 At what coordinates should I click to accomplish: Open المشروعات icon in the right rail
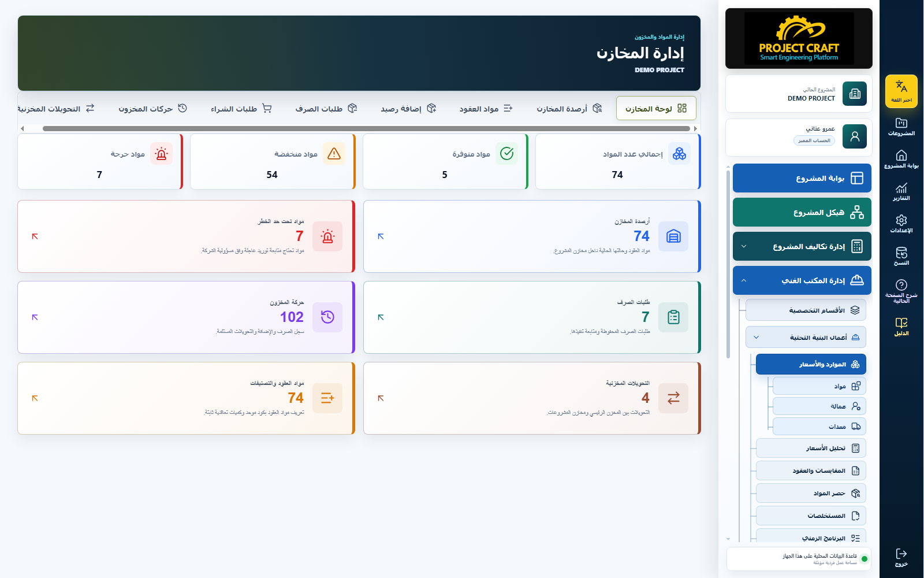tap(901, 123)
